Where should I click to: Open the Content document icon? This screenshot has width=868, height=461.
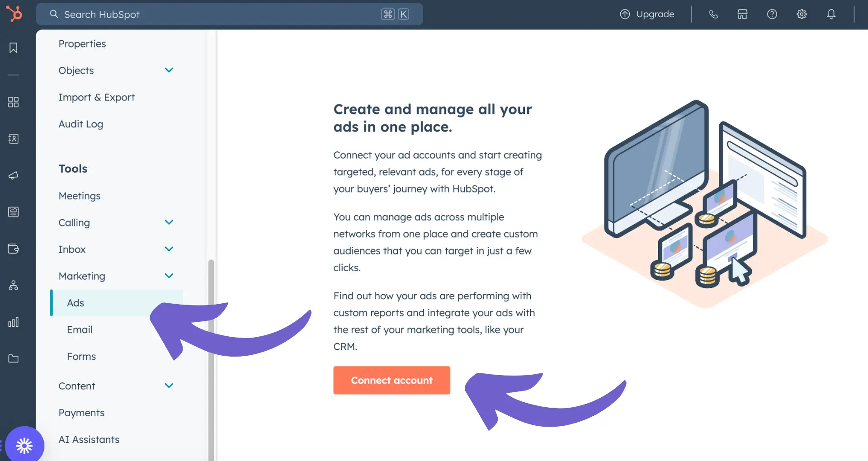[x=14, y=212]
